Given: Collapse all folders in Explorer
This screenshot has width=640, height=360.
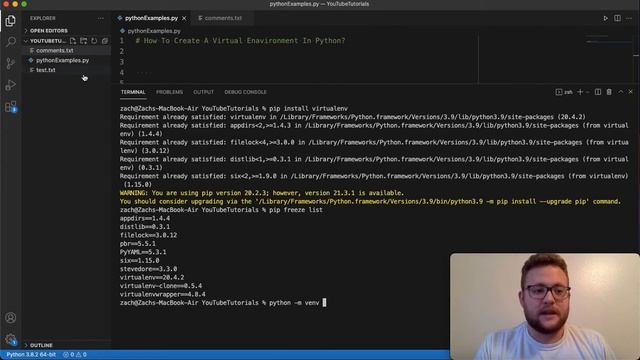Looking at the screenshot, I should (105, 41).
